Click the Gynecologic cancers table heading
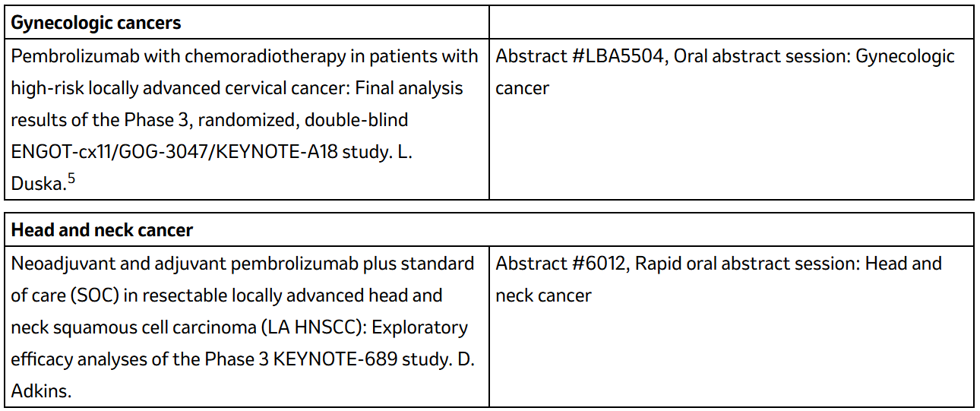The height and width of the screenshot is (411, 980). point(96,23)
